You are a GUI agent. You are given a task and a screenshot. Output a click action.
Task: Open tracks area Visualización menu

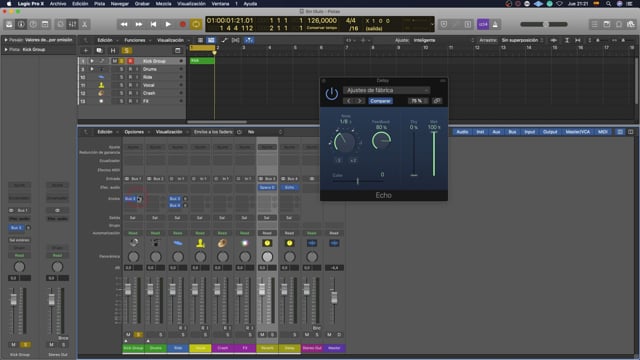coord(172,40)
